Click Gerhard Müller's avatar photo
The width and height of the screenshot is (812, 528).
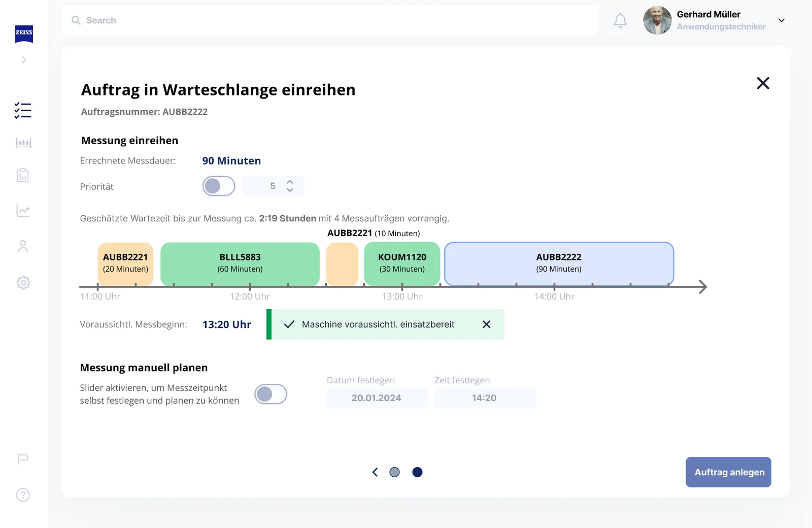(x=657, y=20)
